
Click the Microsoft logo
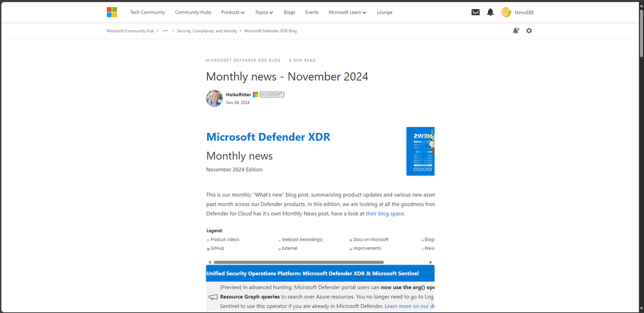pyautogui.click(x=112, y=12)
